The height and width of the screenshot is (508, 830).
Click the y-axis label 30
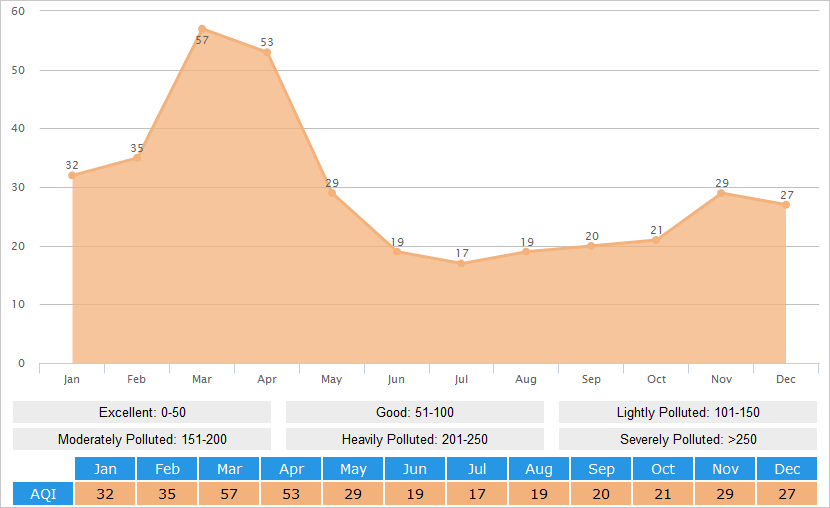pyautogui.click(x=18, y=187)
